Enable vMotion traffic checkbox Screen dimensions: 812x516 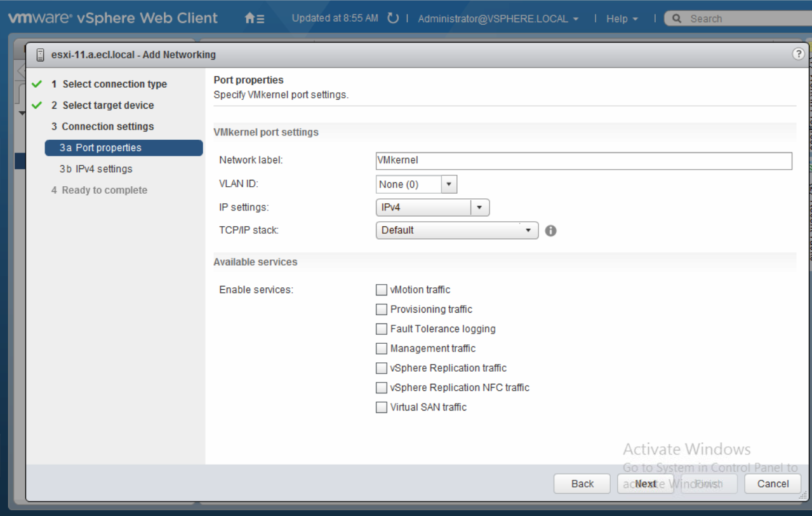(x=381, y=290)
